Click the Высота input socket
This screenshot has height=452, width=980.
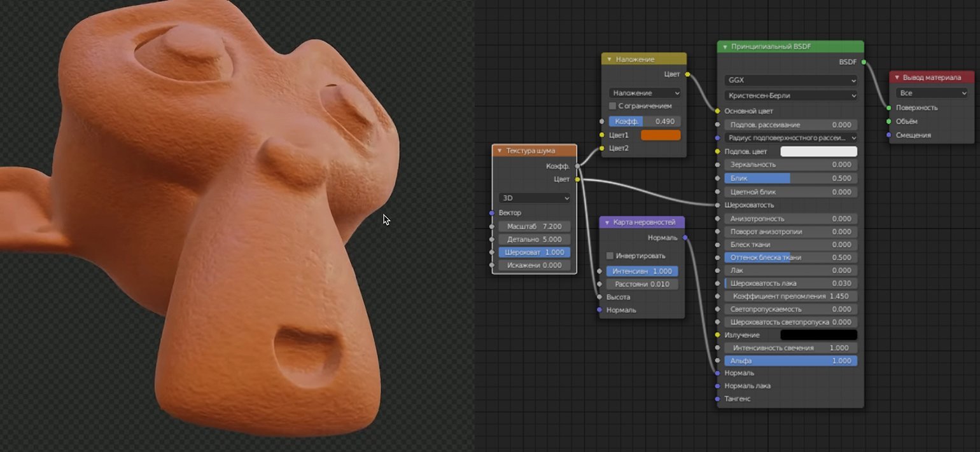click(599, 297)
